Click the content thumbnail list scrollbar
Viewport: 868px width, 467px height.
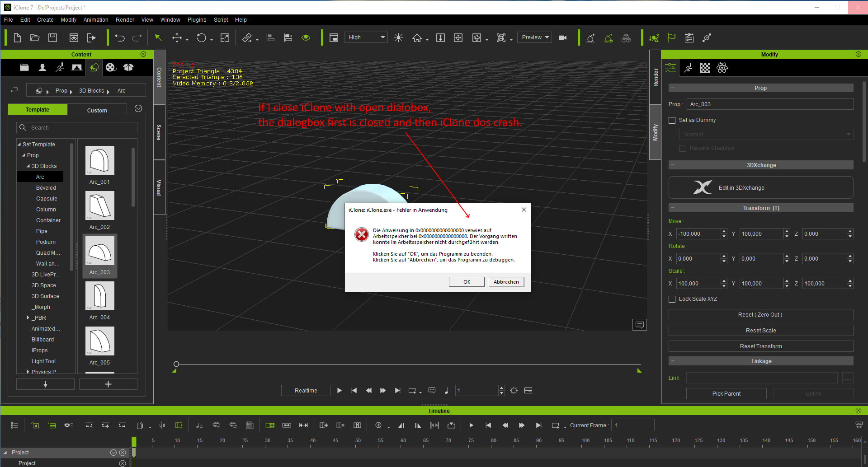(133, 177)
